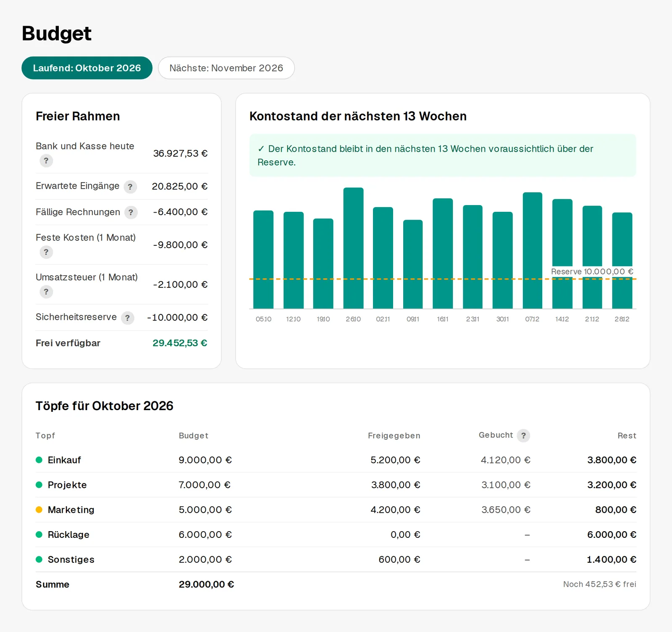Click the 'Noch 452,53 € frei' note

[x=600, y=584]
